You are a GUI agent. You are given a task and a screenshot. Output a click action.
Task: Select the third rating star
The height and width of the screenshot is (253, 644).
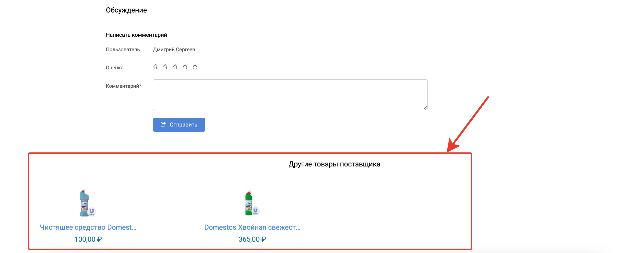[175, 67]
